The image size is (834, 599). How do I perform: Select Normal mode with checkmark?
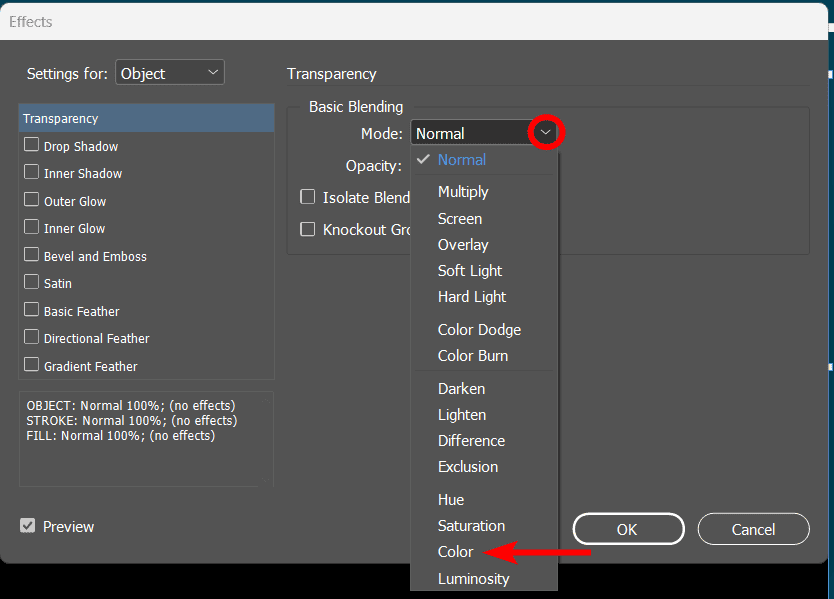tap(462, 160)
